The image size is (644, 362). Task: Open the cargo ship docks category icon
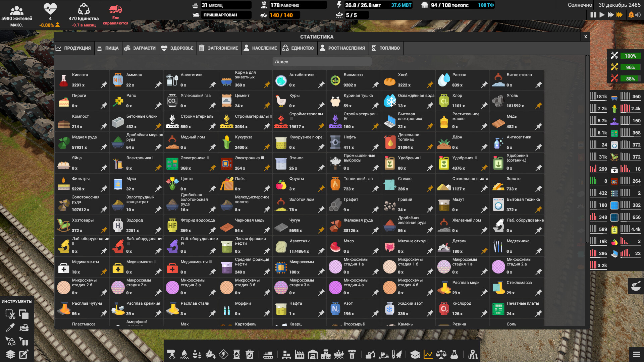[339, 354]
